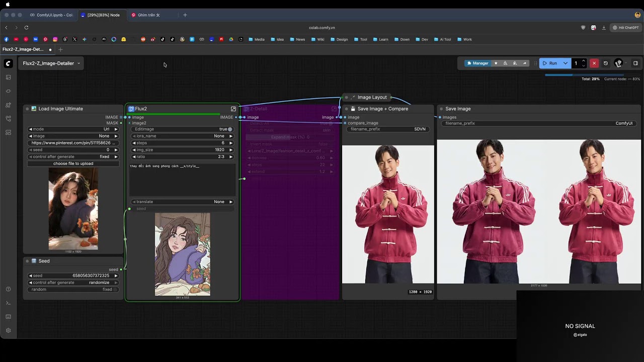Click the loaded girl photo thumbnail
Viewport: 644px width, 362px height.
point(73,209)
